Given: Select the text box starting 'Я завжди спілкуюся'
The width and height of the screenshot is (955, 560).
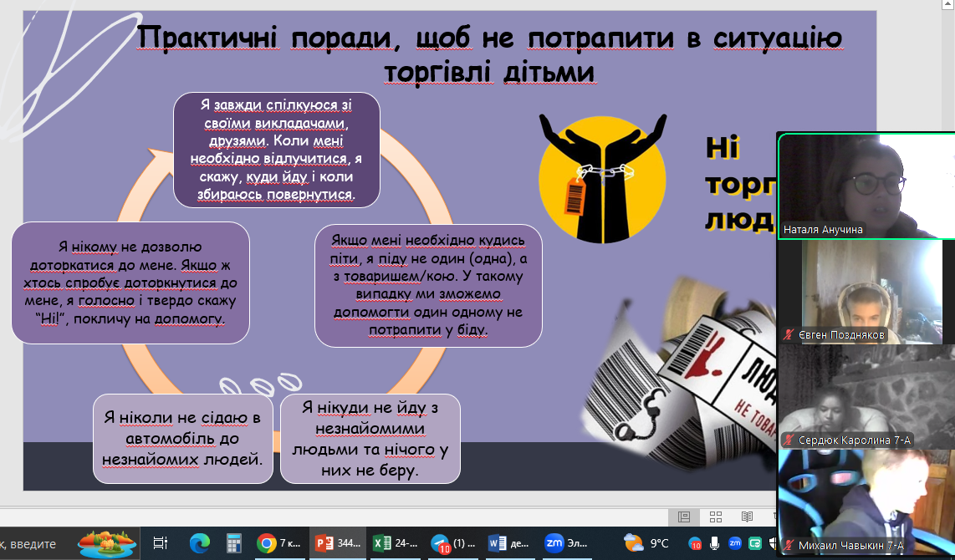Looking at the screenshot, I should tap(277, 150).
